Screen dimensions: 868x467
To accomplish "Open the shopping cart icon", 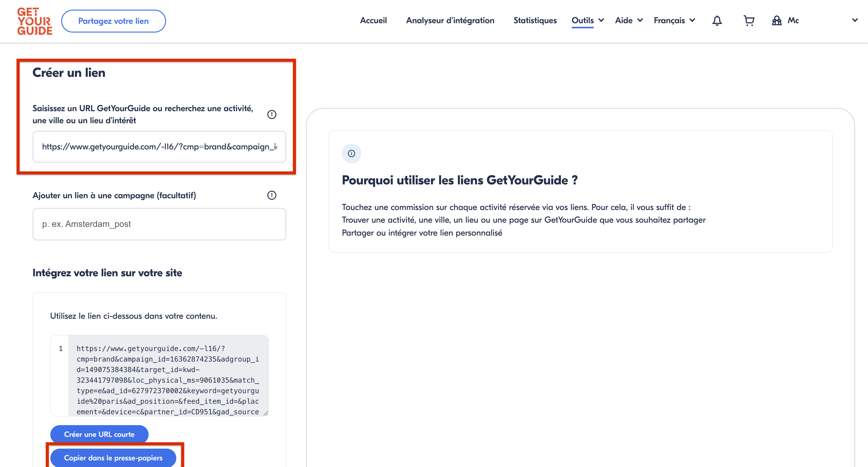I will point(749,21).
